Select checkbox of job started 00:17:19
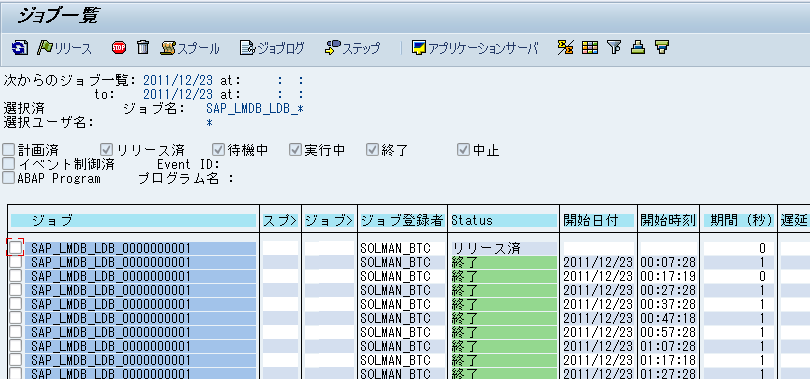Viewport: 810px width, 379px height. [15, 276]
